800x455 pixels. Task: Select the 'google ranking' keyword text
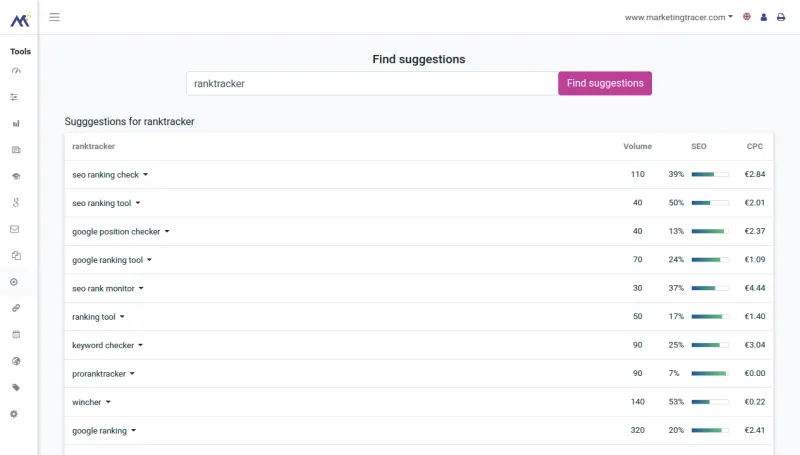click(x=99, y=431)
